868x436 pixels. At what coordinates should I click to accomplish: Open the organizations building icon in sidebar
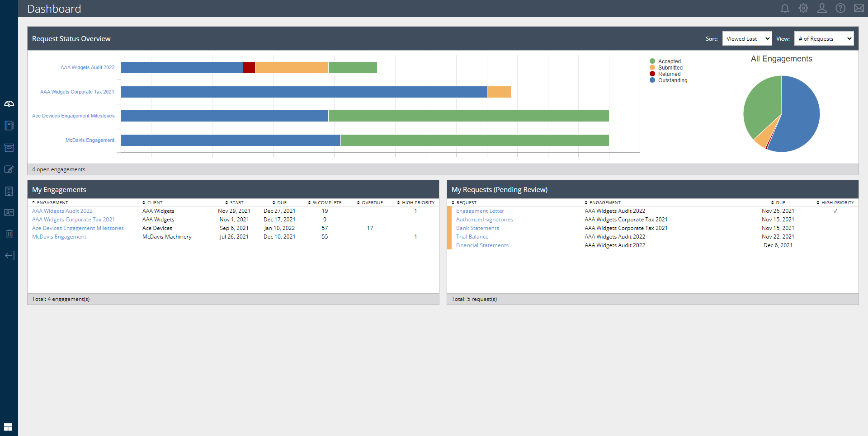(9, 191)
